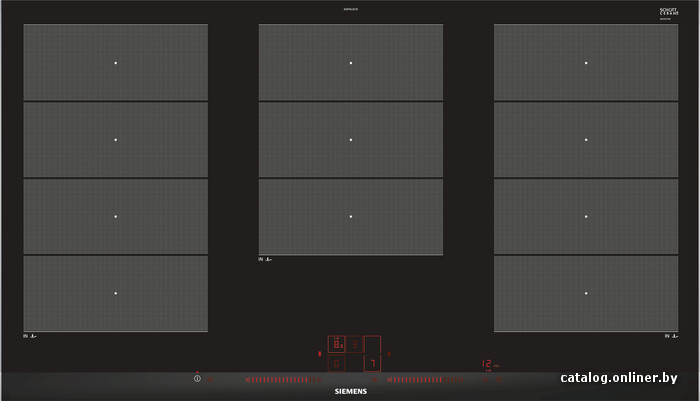Select the zone display showing 0

tap(337, 363)
